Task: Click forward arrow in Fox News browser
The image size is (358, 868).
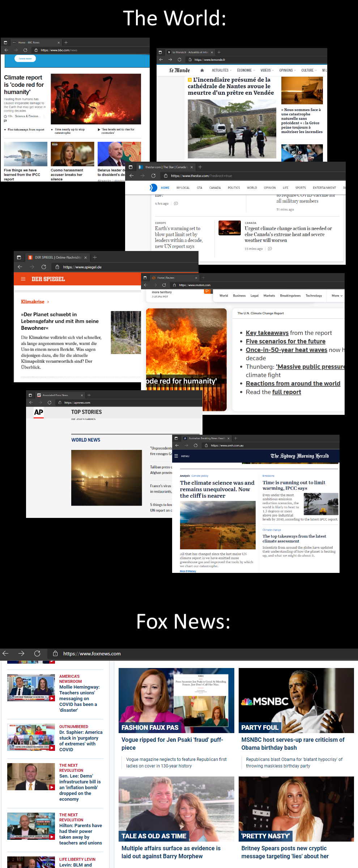Action: pos(21,653)
